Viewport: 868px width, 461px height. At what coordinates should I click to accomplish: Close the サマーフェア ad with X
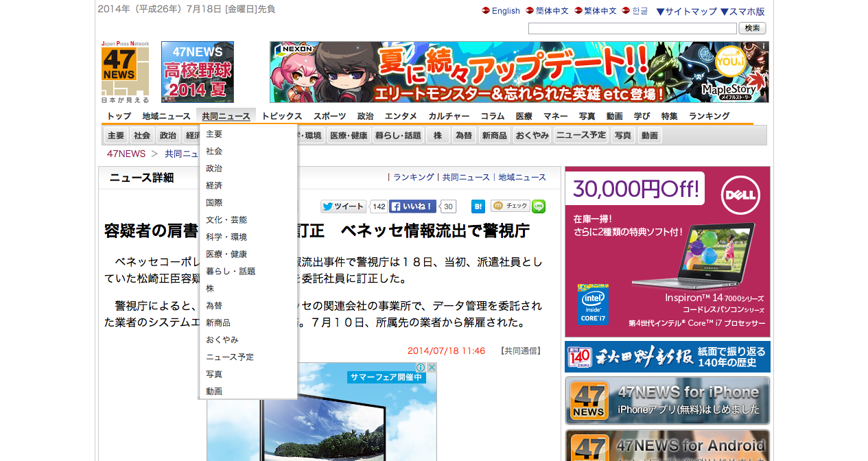[x=432, y=368]
